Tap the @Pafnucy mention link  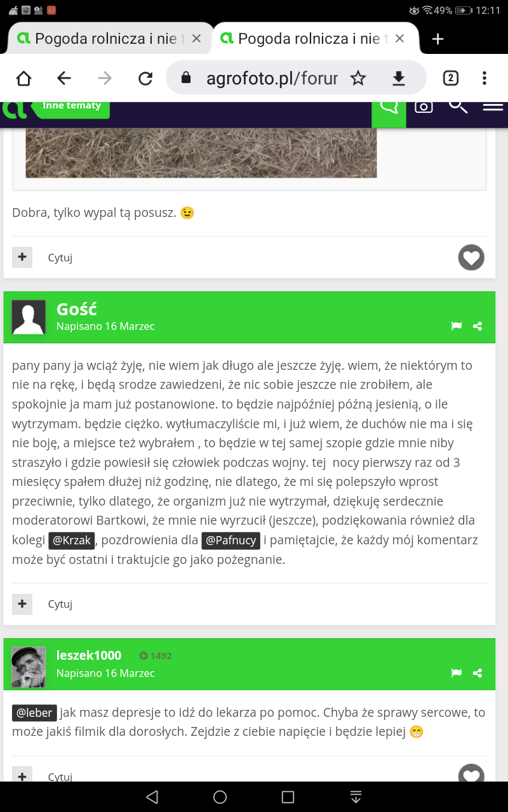231,541
